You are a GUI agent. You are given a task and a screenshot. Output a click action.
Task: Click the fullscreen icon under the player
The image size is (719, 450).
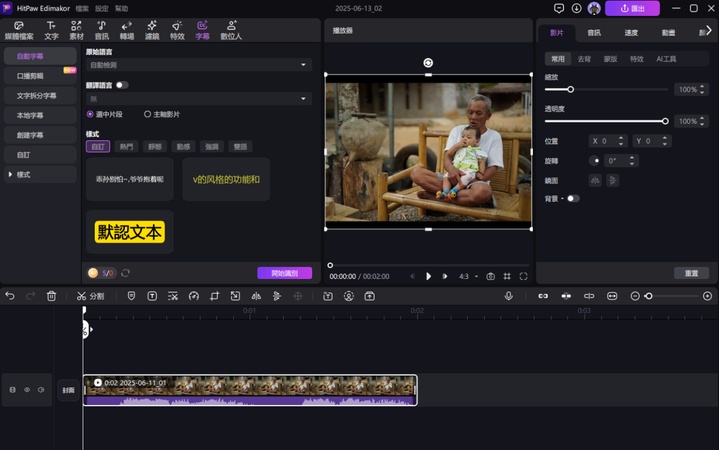pos(523,276)
